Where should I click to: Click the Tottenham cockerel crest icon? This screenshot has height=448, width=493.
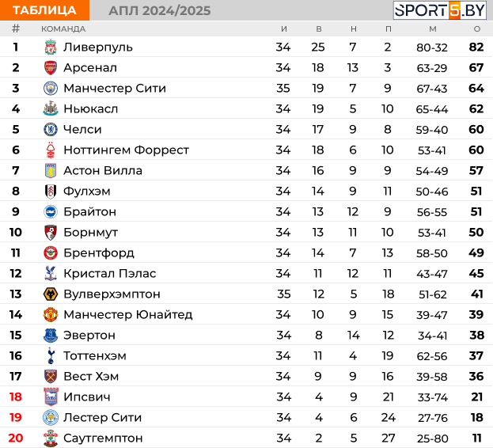point(51,355)
